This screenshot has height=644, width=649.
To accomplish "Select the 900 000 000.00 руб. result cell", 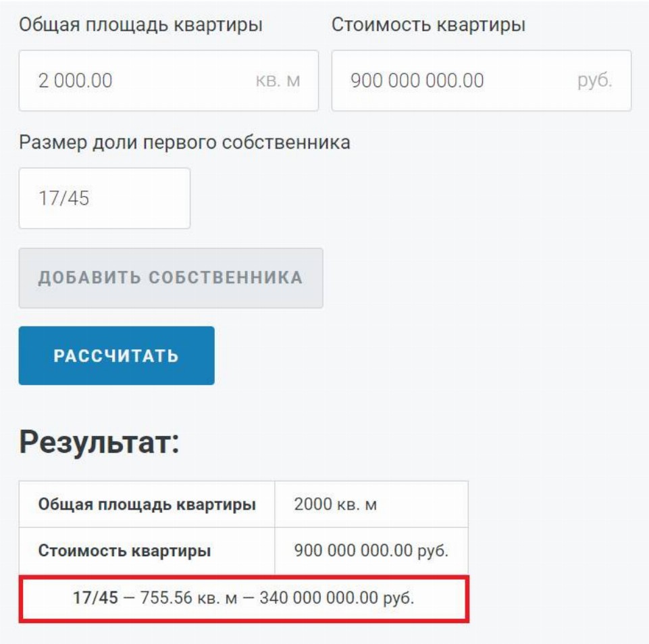I will coord(371,551).
